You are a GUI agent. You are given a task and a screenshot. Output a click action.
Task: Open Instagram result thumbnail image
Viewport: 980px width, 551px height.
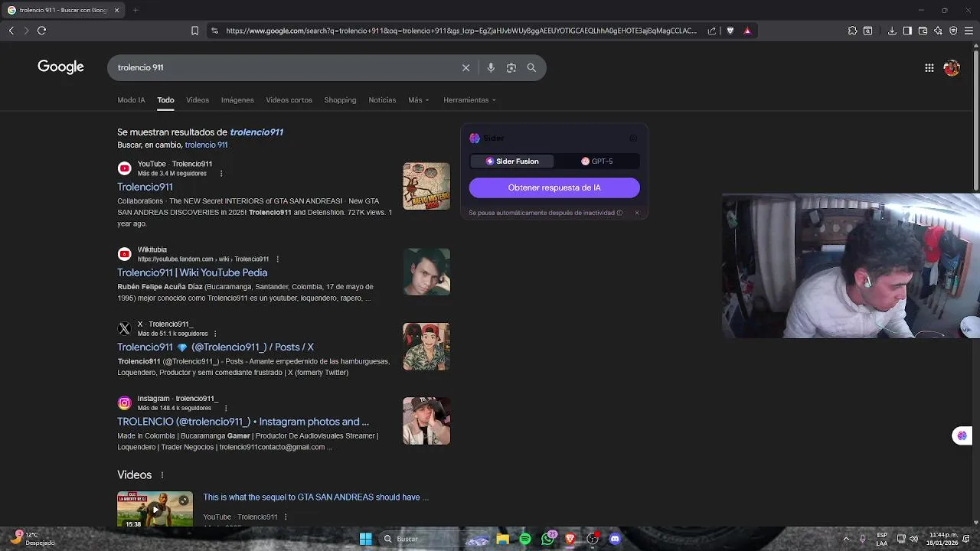426,421
